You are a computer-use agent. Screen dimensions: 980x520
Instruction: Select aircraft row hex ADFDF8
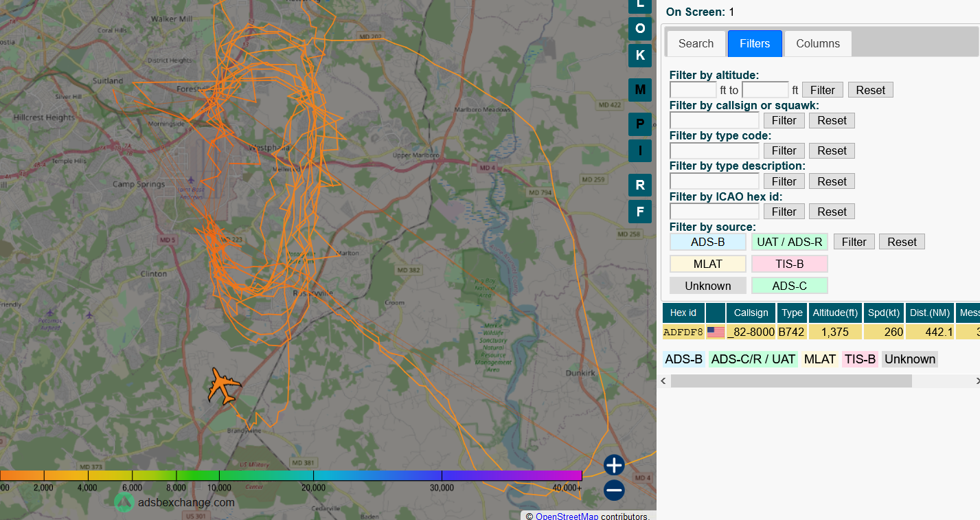(x=683, y=332)
